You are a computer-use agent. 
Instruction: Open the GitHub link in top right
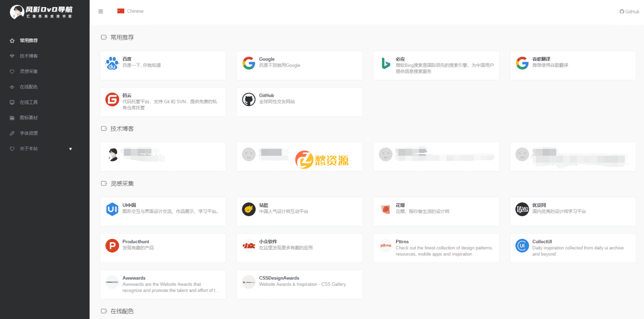click(629, 11)
